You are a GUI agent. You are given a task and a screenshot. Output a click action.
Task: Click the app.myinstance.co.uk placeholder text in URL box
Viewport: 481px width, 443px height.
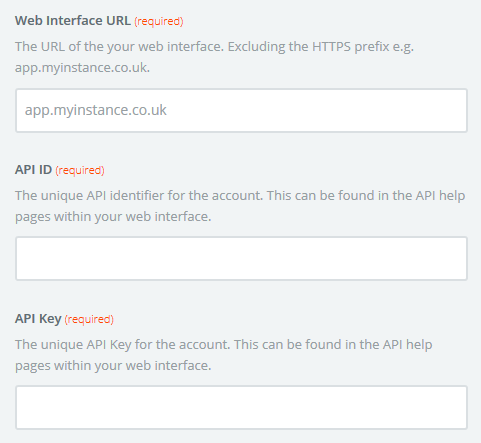[x=96, y=110]
